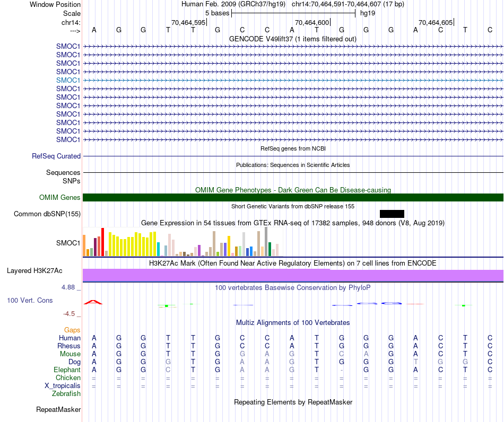Viewport: 504px width, 422px height.
Task: Click the light-blue highlighted SMOC1 transcript label
Action: tap(68, 80)
